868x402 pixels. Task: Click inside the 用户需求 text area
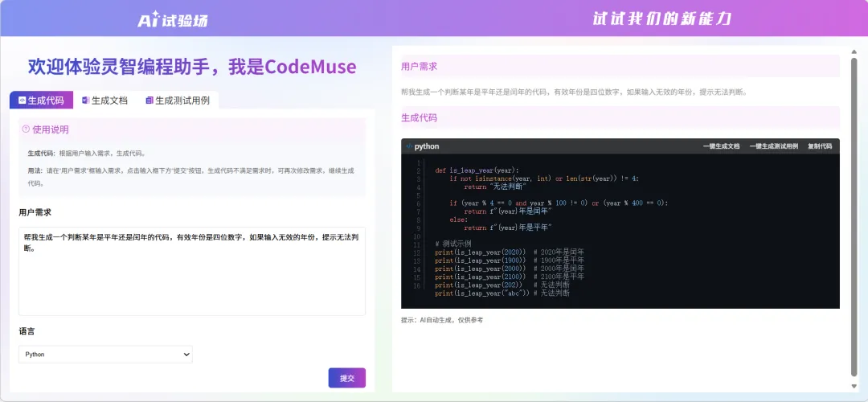click(192, 271)
